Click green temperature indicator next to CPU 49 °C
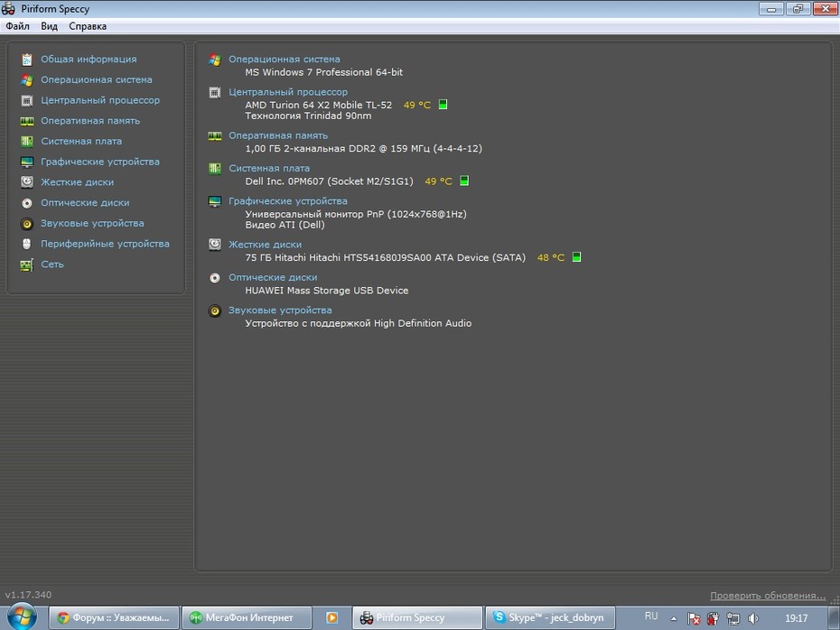The width and height of the screenshot is (840, 630). tap(443, 105)
